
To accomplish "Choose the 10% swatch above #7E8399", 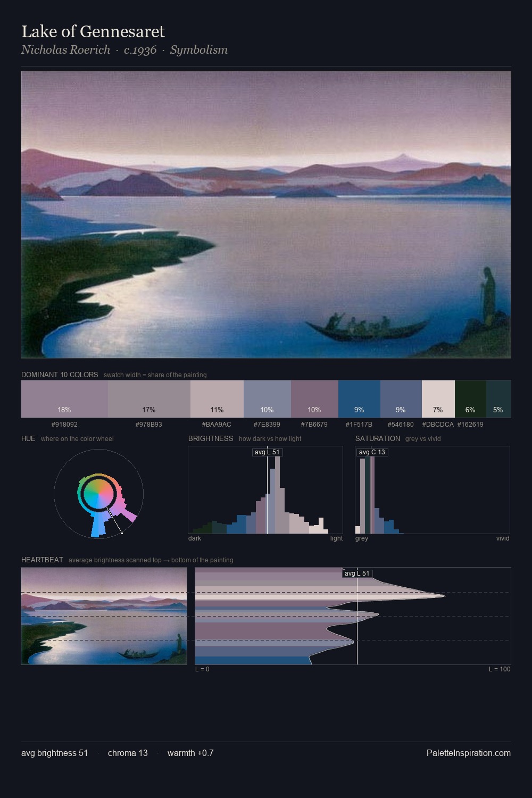I will click(x=267, y=399).
